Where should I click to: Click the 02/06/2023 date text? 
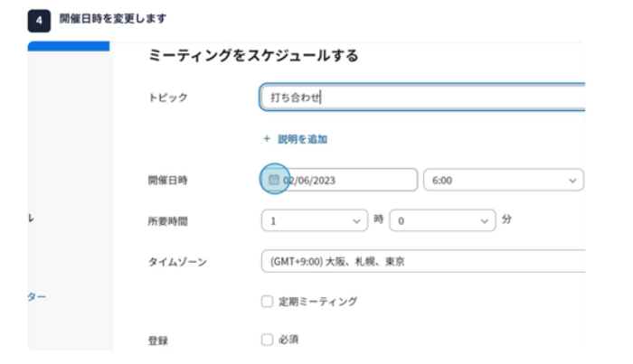coord(312,181)
